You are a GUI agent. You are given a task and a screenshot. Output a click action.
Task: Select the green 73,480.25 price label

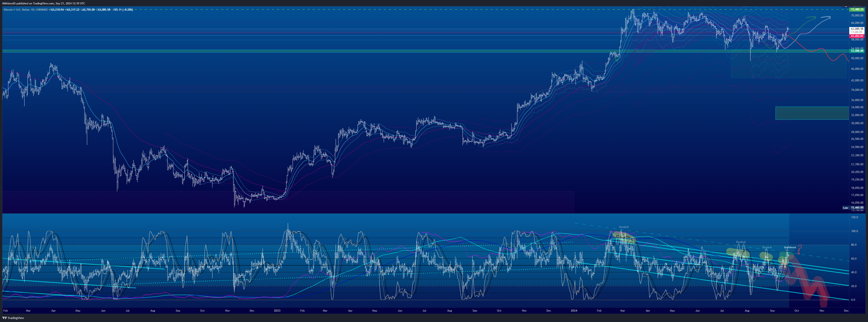click(857, 9)
